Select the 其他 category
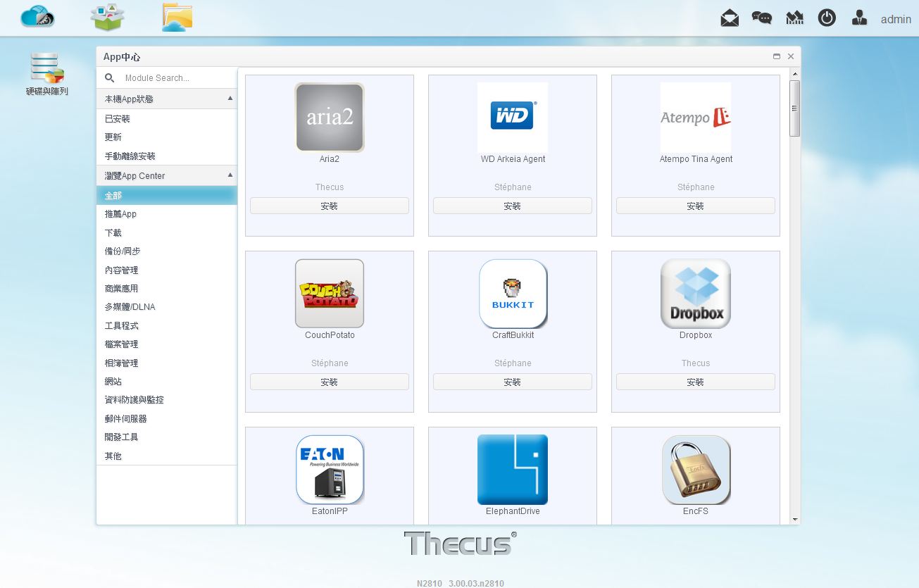Screen dimensions: 919x588 [167, 456]
